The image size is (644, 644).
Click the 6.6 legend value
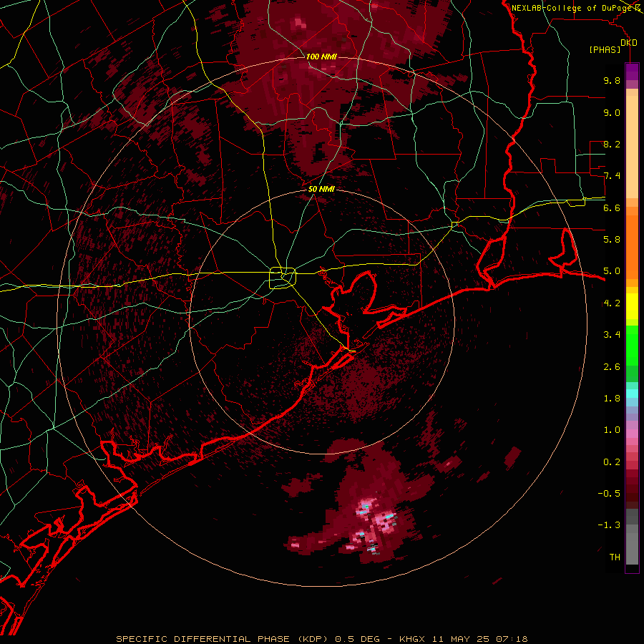tap(612, 208)
